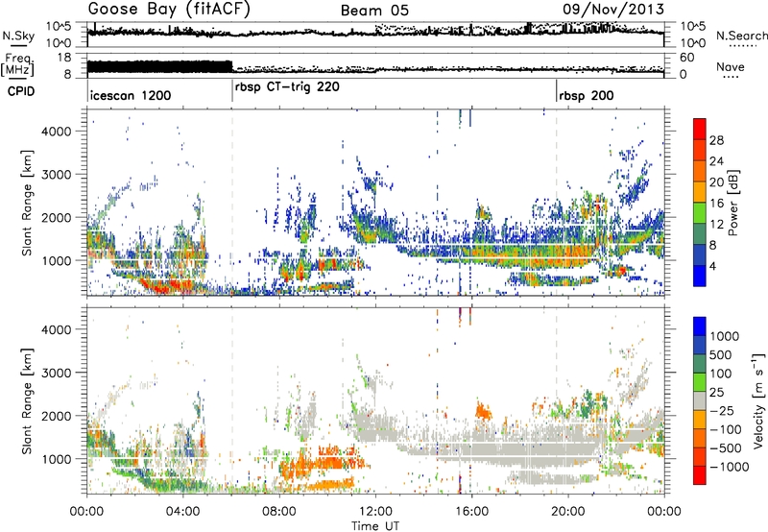Click the "N.Sky" legend label
The height and width of the screenshot is (532, 768).
click(x=18, y=36)
